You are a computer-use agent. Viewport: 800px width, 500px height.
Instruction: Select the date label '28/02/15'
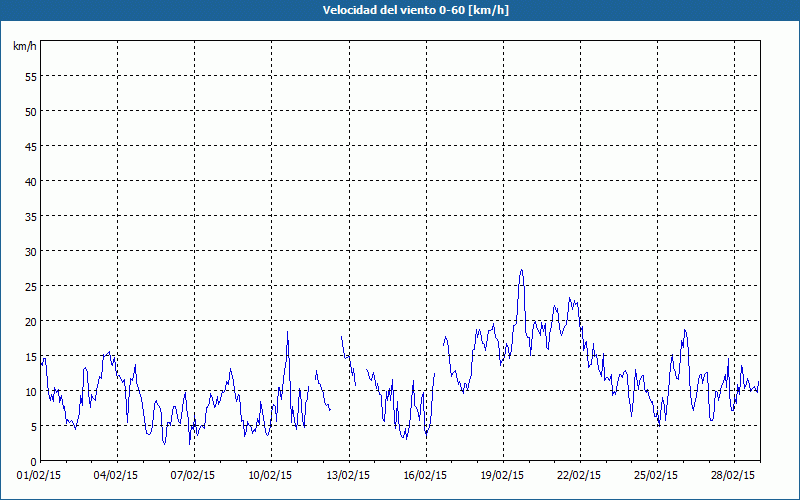click(x=733, y=475)
